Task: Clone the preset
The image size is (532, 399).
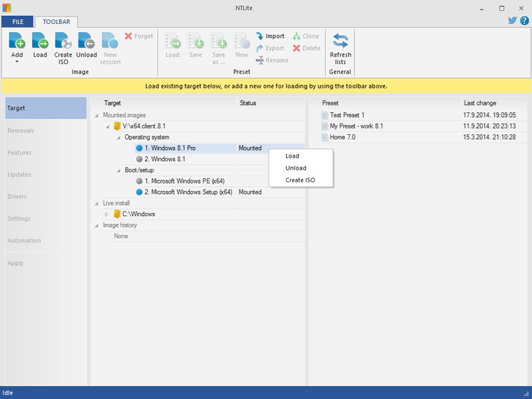Action: [x=306, y=36]
